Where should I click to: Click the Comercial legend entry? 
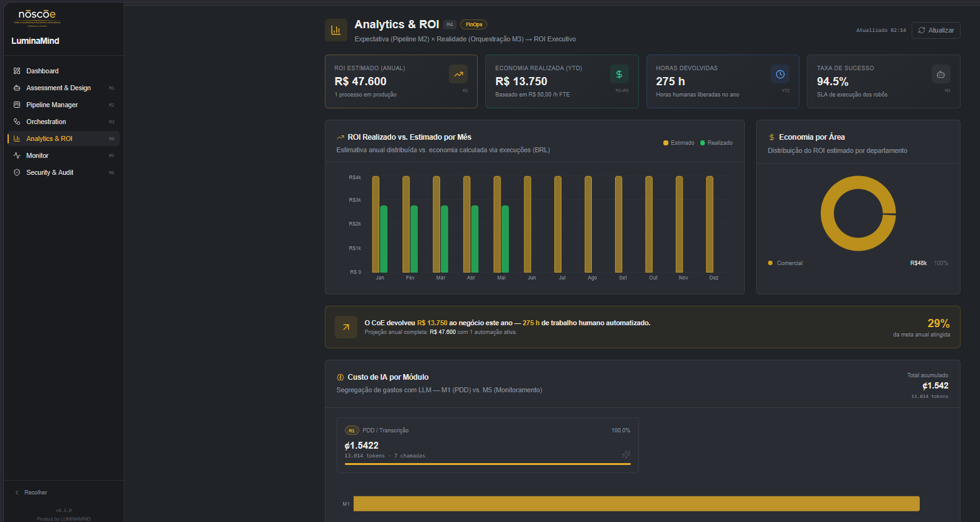click(785, 263)
